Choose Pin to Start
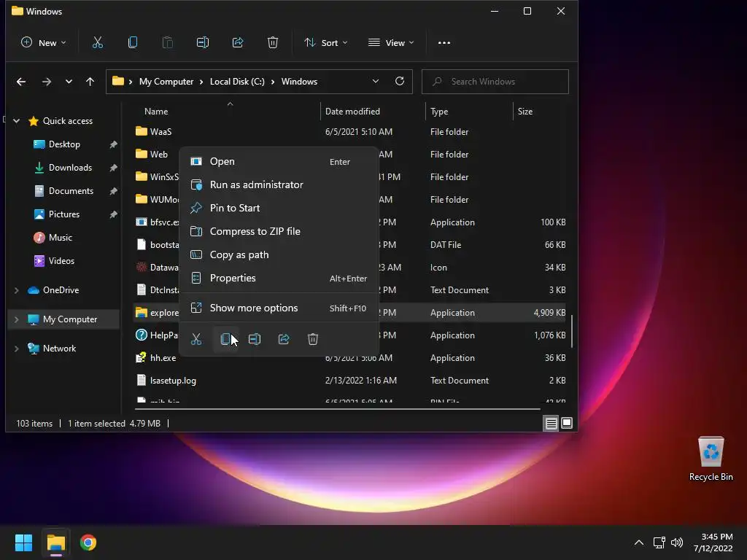The image size is (747, 560). [x=279, y=208]
